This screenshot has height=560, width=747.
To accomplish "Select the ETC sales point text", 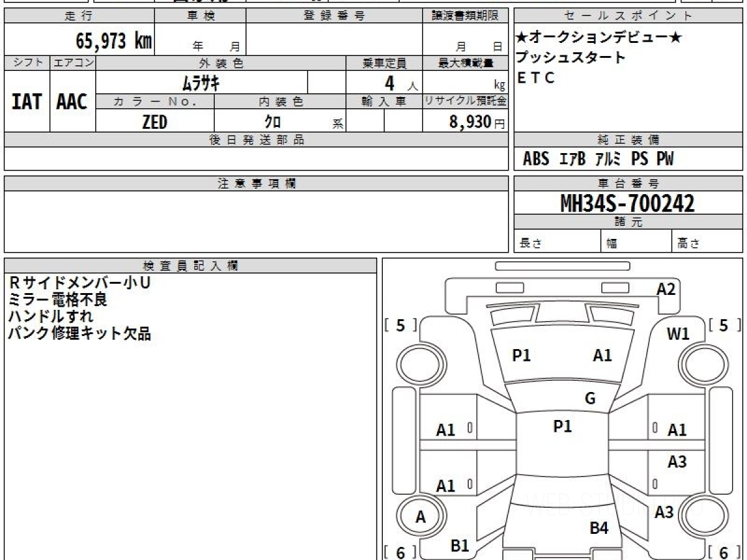I will [536, 78].
